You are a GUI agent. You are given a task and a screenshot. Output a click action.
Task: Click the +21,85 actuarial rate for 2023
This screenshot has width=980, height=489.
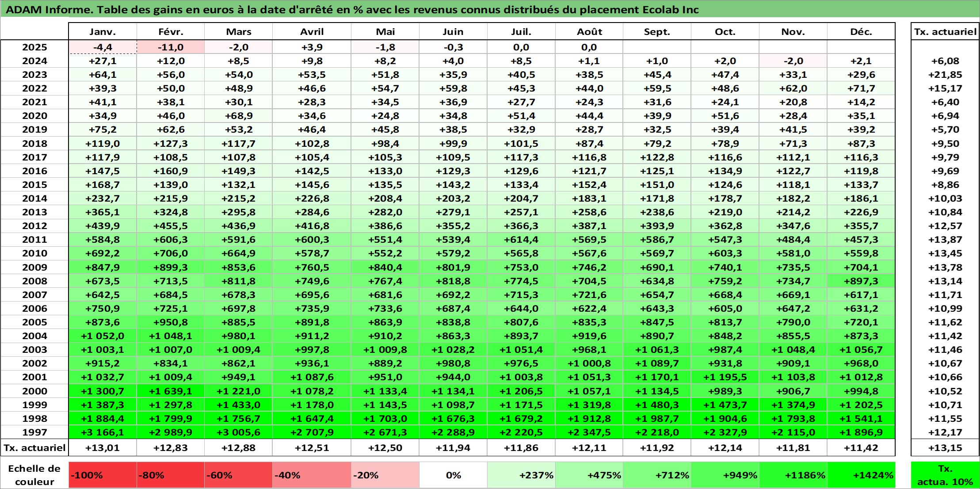945,74
